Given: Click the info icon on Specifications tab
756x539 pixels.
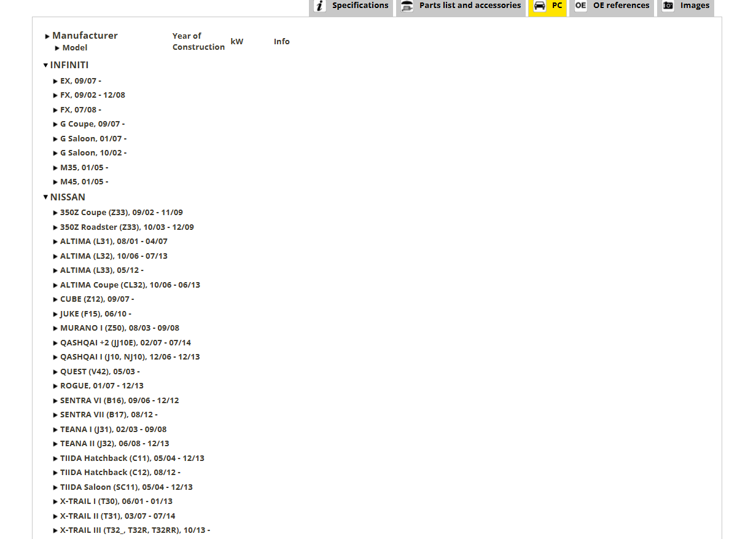Looking at the screenshot, I should [319, 6].
